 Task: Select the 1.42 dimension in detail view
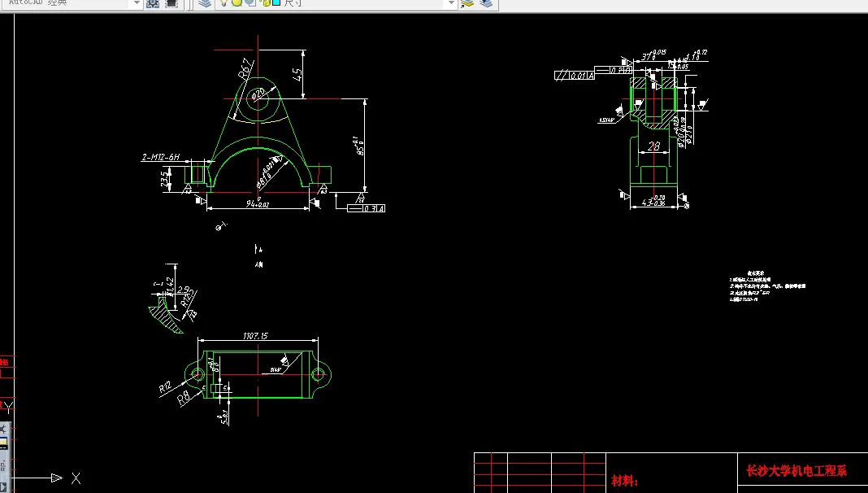coord(171,286)
